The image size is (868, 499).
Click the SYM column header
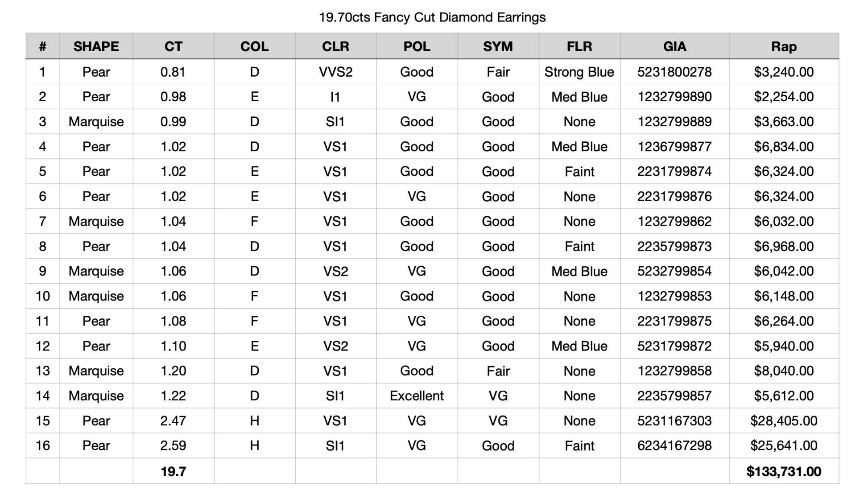498,46
